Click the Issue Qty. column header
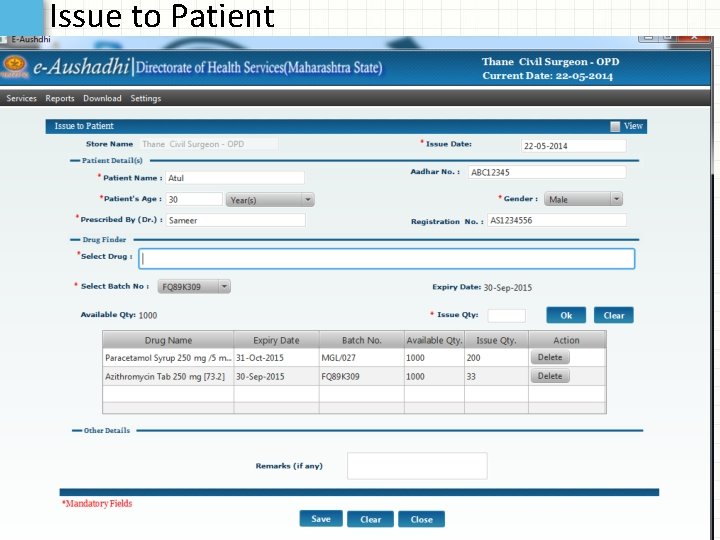 point(496,340)
